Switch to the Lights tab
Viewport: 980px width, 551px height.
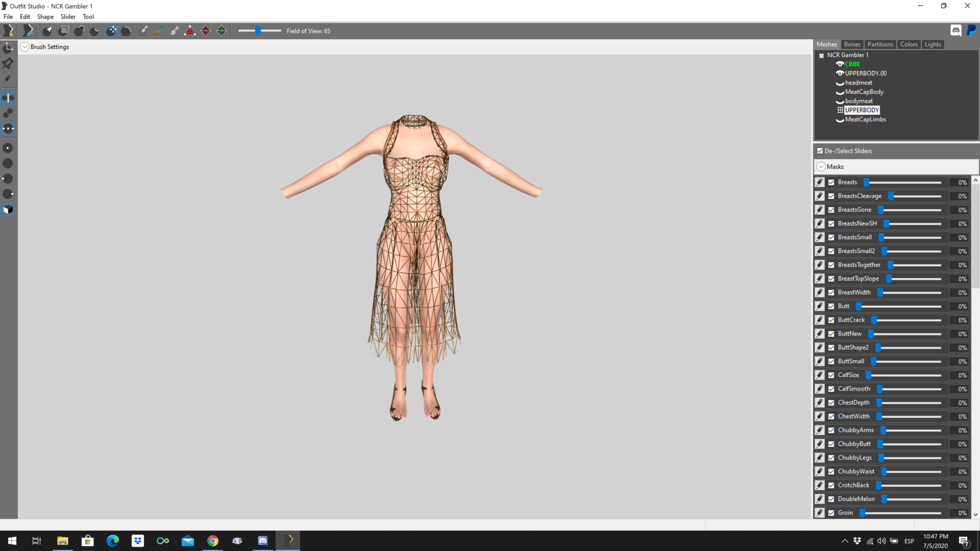coord(933,44)
